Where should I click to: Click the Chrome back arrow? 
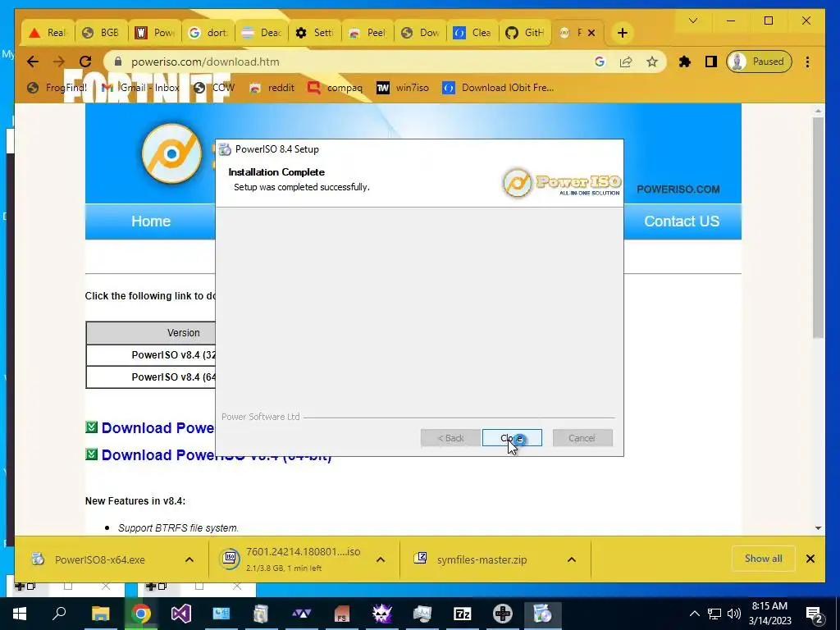pyautogui.click(x=33, y=62)
